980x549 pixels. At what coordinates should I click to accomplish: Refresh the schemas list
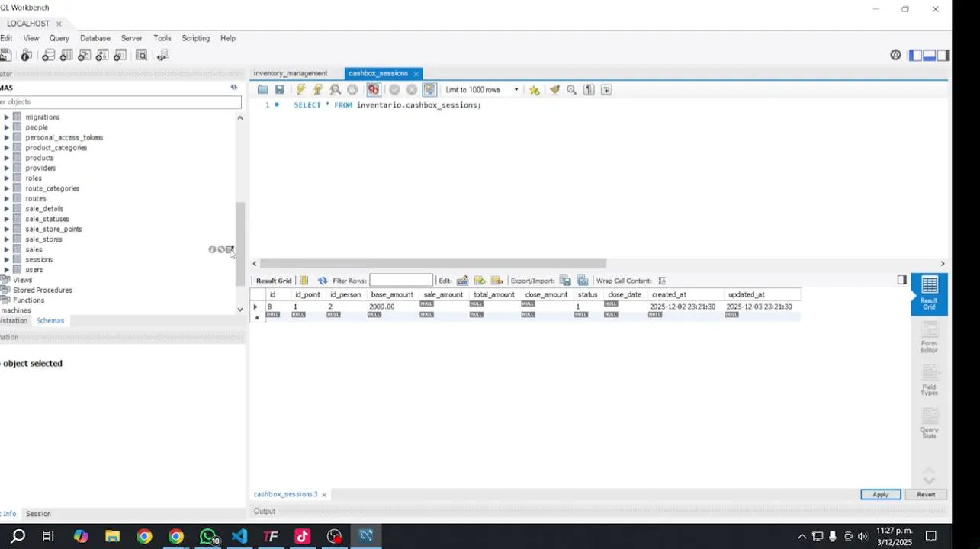pyautogui.click(x=234, y=88)
